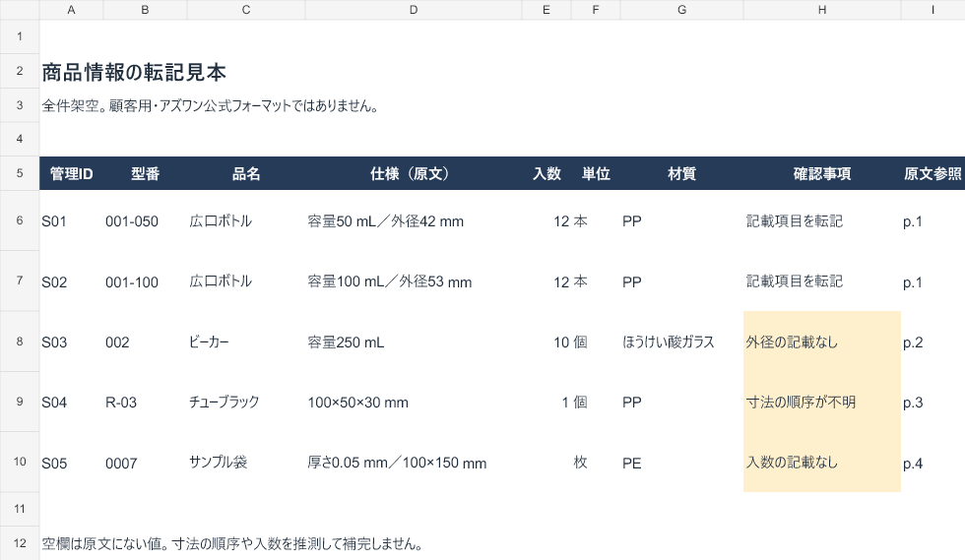
Task: Select column C header
Action: coord(246,10)
